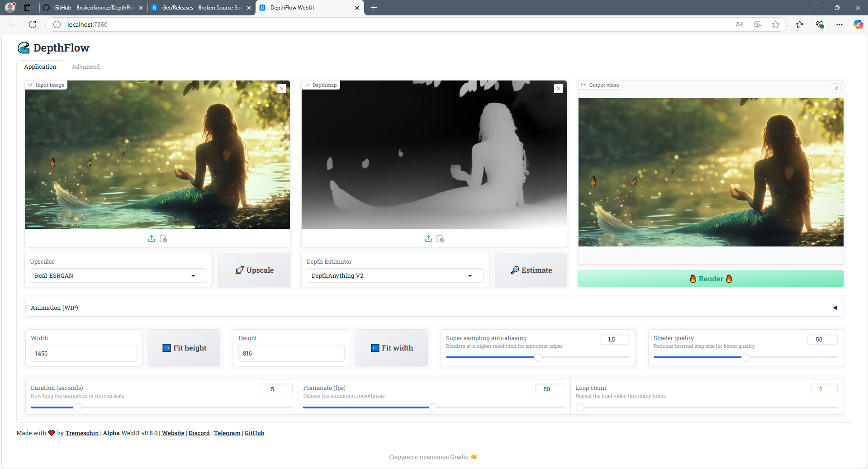
Task: Download the Output video
Action: [x=836, y=88]
